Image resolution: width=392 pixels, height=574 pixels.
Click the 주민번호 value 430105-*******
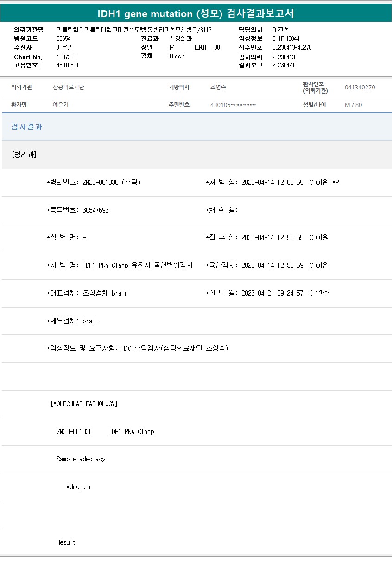[x=233, y=105]
